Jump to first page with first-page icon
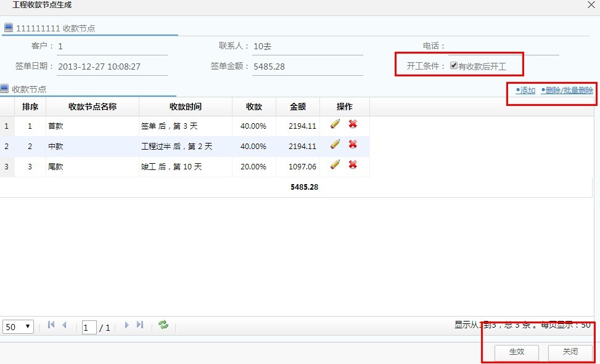Screen dimensions: 600x364 coord(51,326)
